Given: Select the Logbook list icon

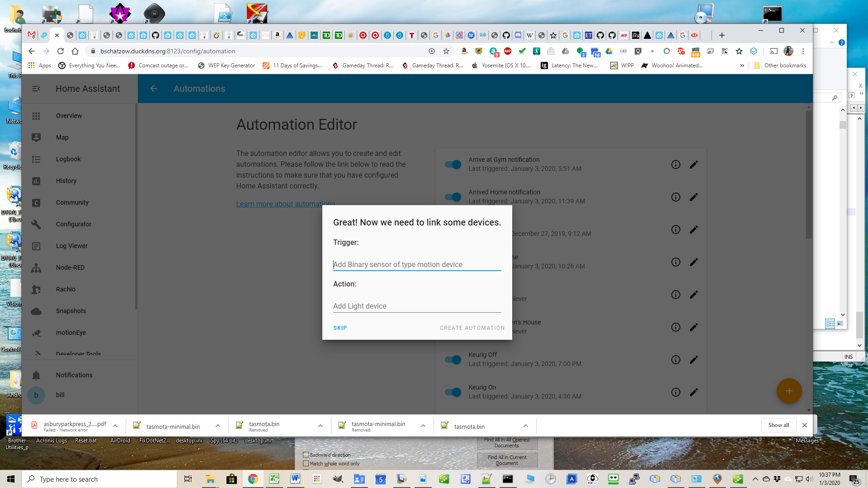Looking at the screenshot, I should click(36, 160).
